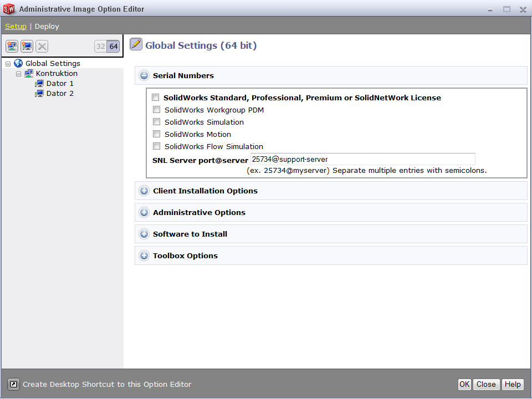Enable SolidWorks Standard, Professional, Premium license checkbox

tap(155, 98)
